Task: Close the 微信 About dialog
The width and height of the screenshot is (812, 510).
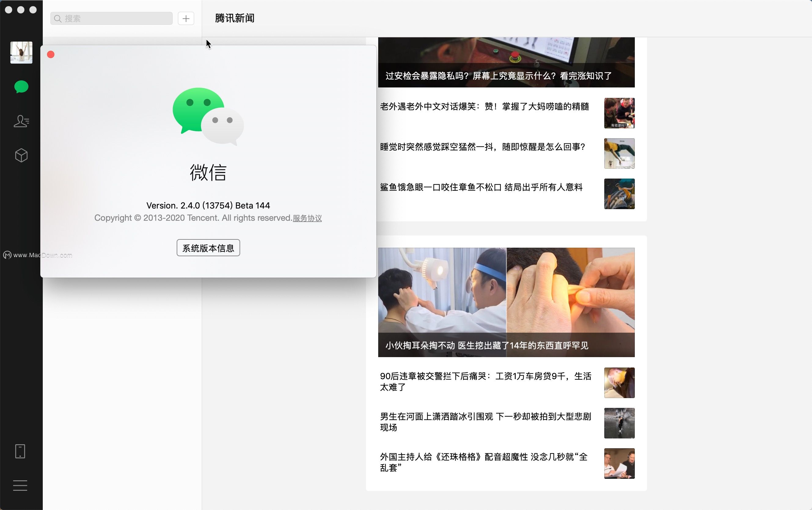Action: 51,55
